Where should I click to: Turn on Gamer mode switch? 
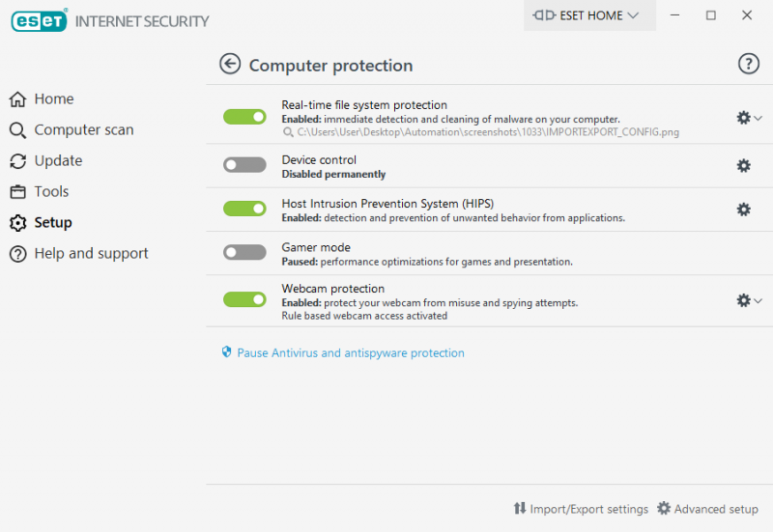tap(244, 252)
